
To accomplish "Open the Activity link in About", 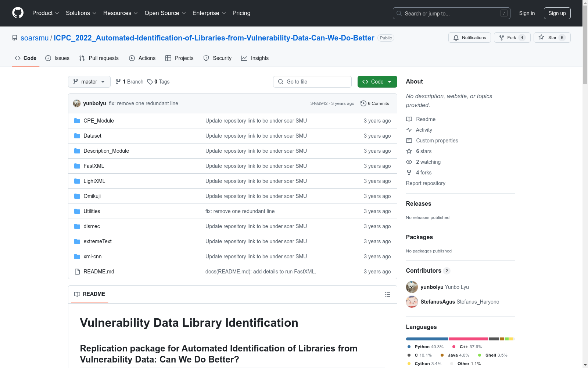I will coord(419,130).
